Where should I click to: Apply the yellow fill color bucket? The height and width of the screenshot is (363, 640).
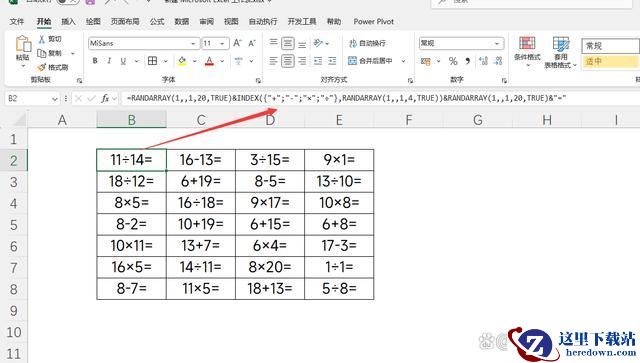(x=182, y=61)
